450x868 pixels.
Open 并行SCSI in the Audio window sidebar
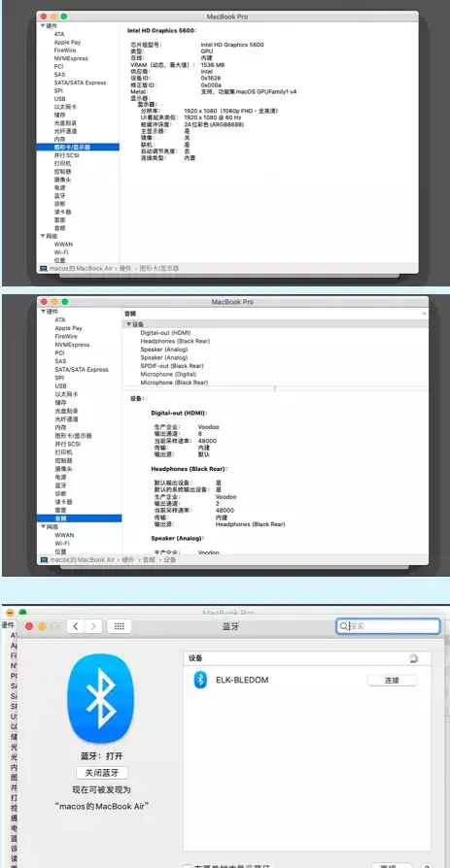pos(68,444)
